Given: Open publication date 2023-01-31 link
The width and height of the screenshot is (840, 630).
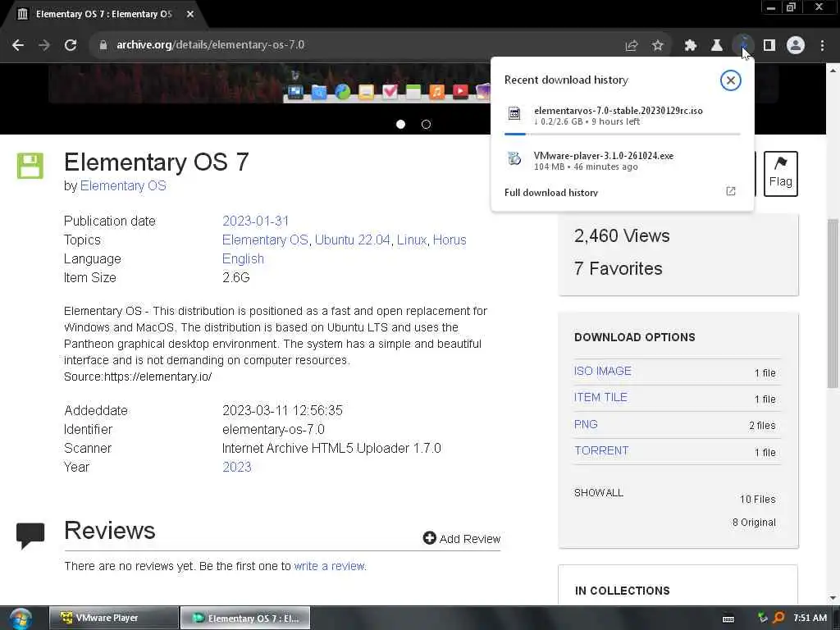Looking at the screenshot, I should pyautogui.click(x=256, y=221).
